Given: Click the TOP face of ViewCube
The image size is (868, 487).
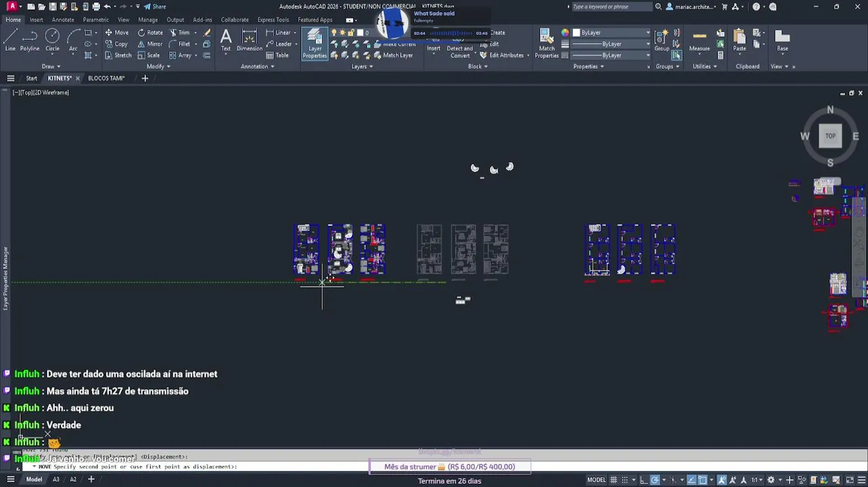Looking at the screenshot, I should [830, 136].
